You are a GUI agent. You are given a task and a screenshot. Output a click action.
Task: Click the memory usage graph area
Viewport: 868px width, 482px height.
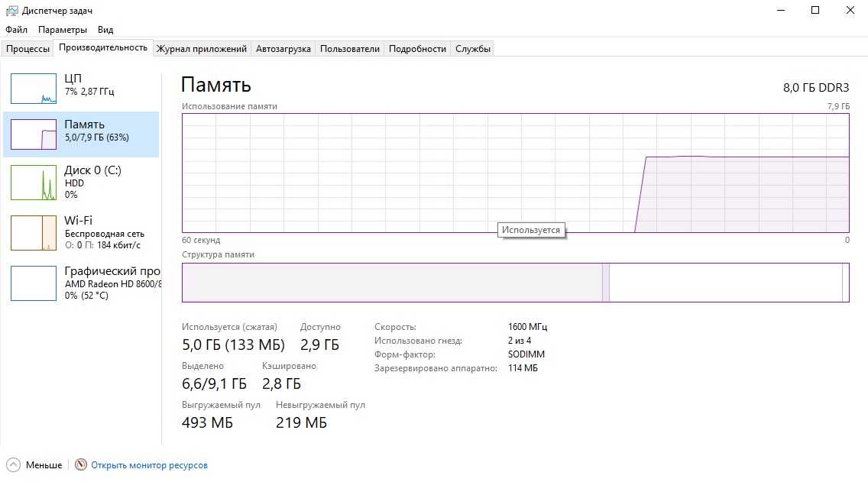[x=516, y=173]
